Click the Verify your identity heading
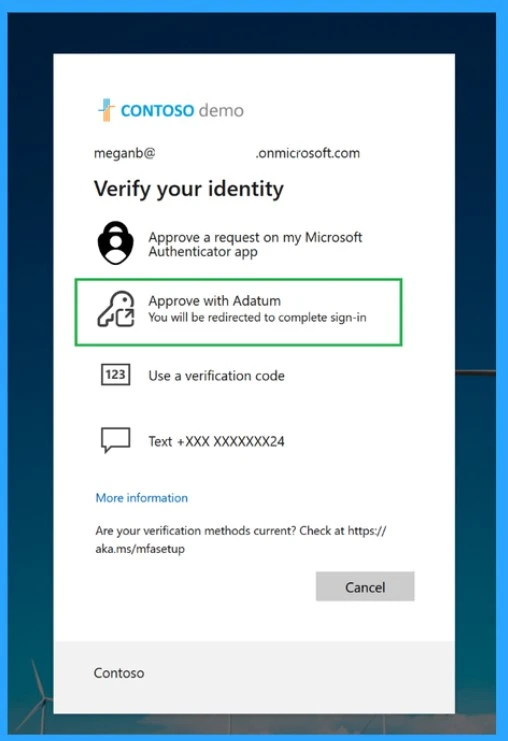Image resolution: width=508 pixels, height=741 pixels. 189,189
